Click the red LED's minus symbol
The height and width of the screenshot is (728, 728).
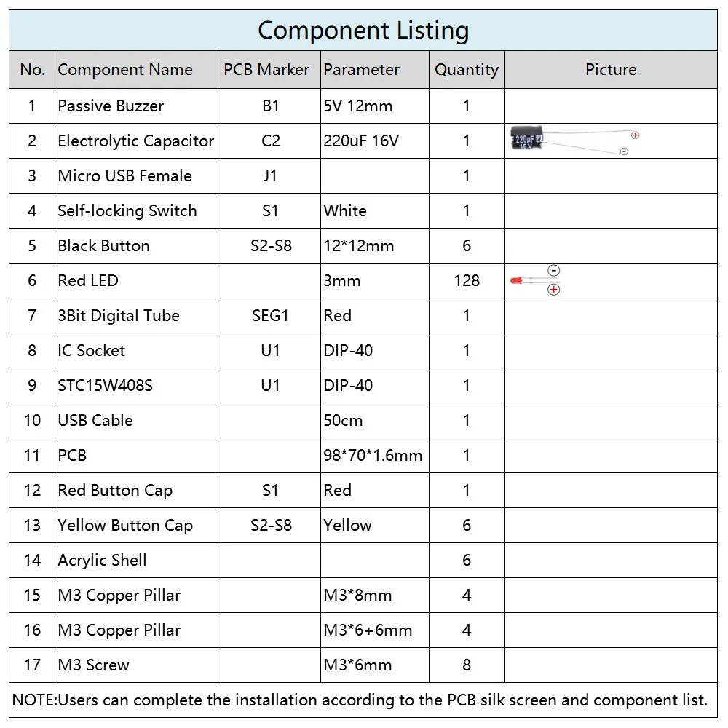click(553, 271)
